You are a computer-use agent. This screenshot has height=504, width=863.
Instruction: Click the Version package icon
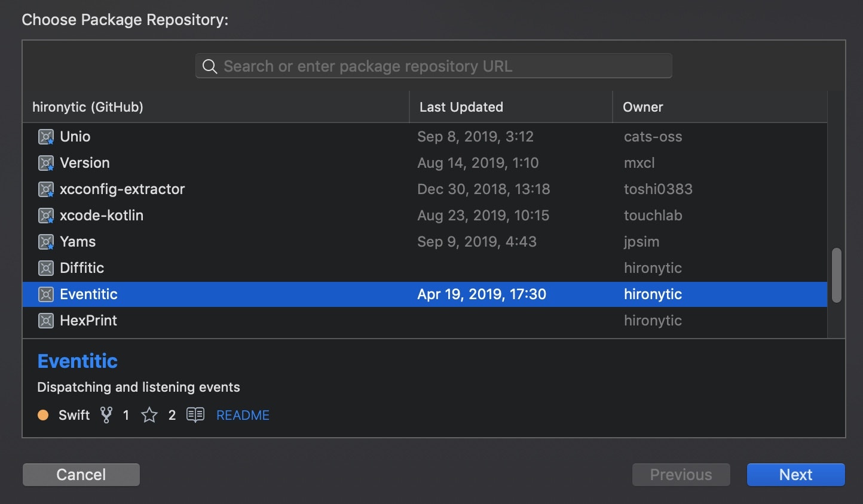[46, 163]
